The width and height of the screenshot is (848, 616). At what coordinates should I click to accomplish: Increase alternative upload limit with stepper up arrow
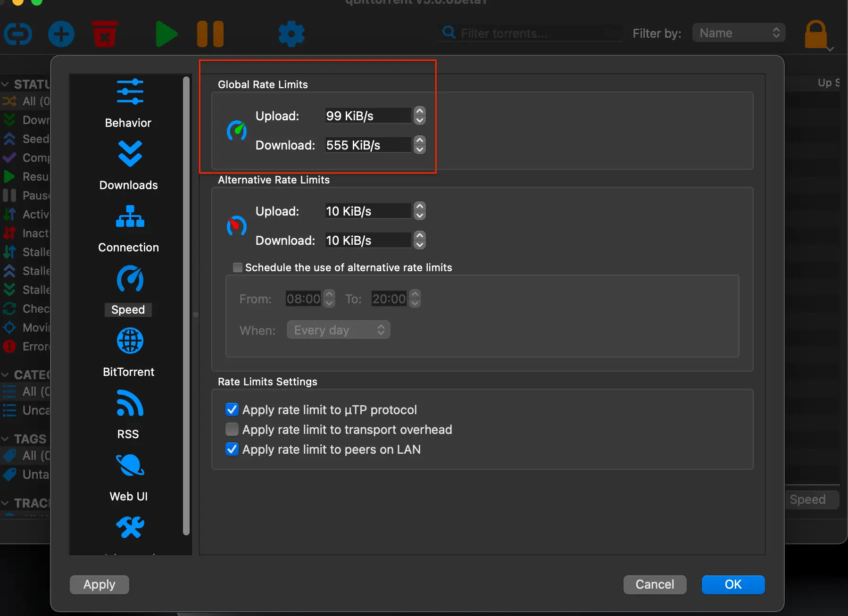coord(420,207)
